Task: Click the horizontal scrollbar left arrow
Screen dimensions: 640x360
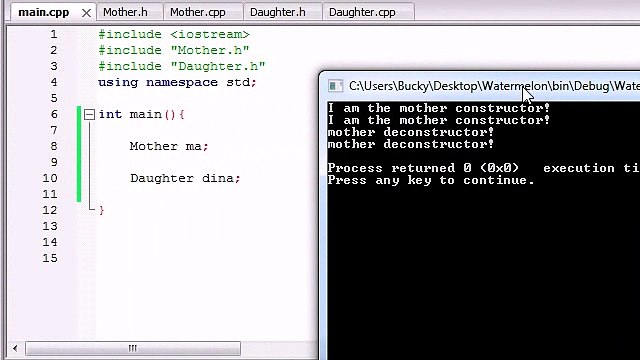Action: point(15,349)
